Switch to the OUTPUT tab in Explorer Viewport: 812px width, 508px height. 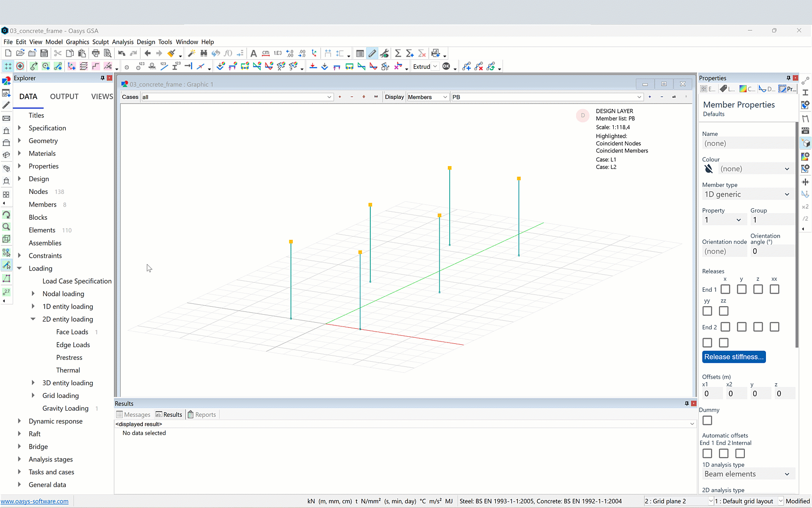[x=64, y=96]
